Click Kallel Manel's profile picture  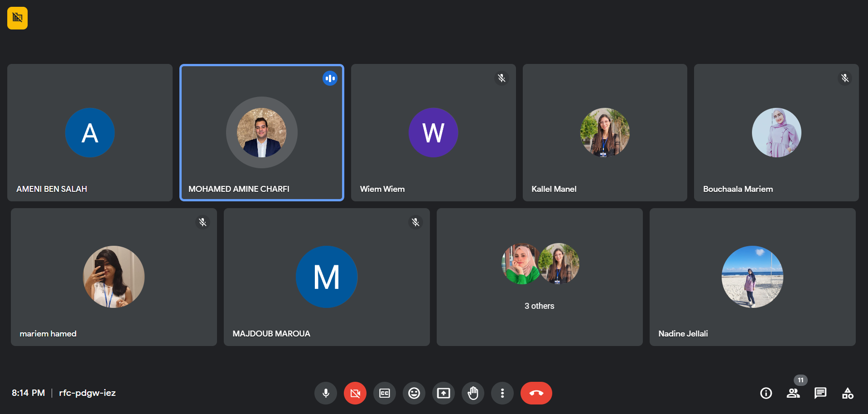point(605,132)
